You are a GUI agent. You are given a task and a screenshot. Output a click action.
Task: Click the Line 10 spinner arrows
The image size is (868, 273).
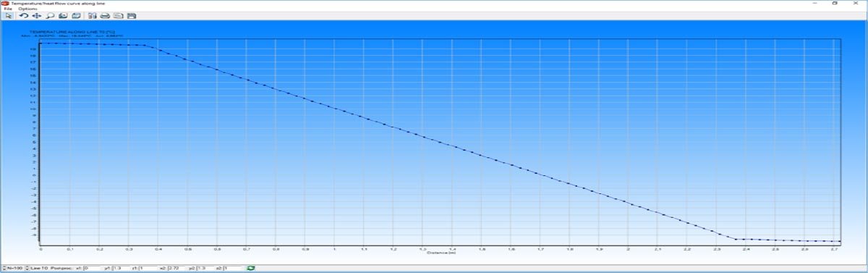click(27, 268)
